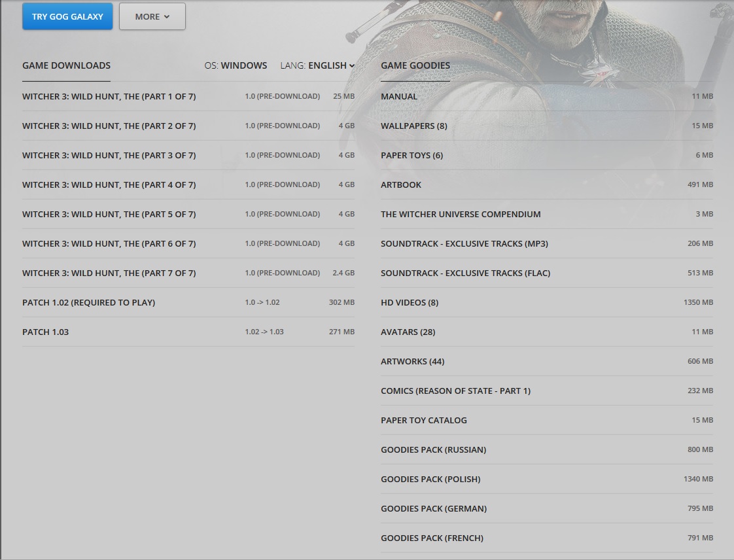Click the 491 MB Artbook size

click(x=700, y=185)
